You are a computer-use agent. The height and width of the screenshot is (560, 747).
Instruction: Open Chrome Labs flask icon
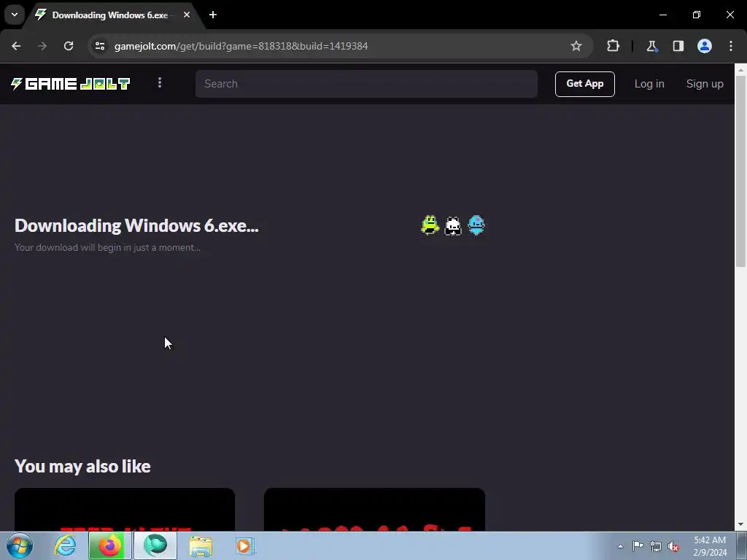651,46
